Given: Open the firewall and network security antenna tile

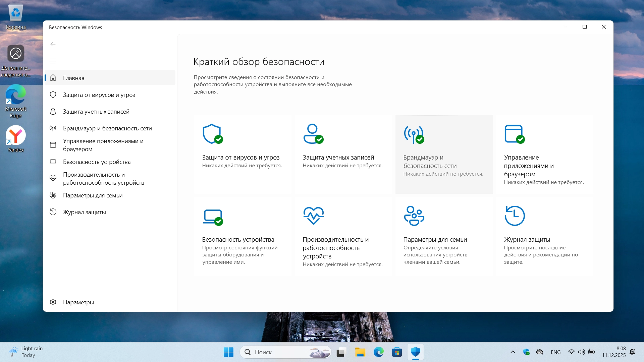Looking at the screenshot, I should (x=414, y=134).
